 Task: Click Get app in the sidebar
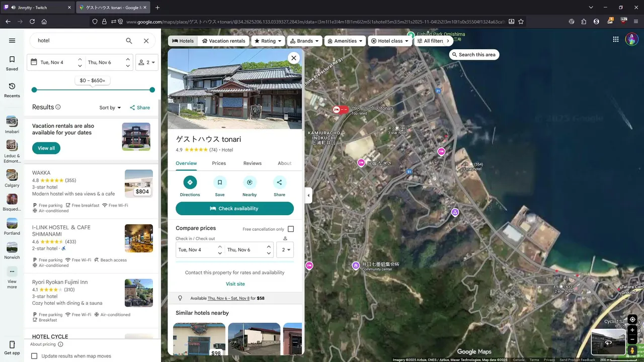[x=12, y=348]
